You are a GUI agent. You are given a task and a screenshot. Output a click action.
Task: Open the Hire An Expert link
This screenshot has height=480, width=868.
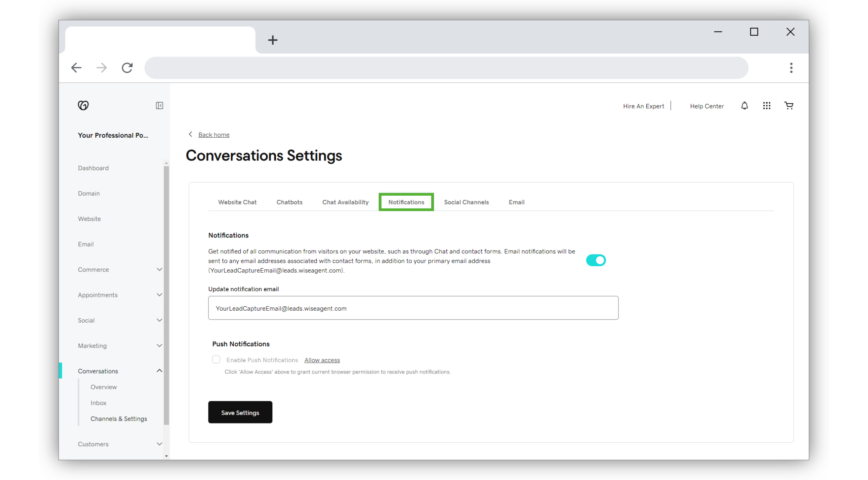tap(643, 106)
